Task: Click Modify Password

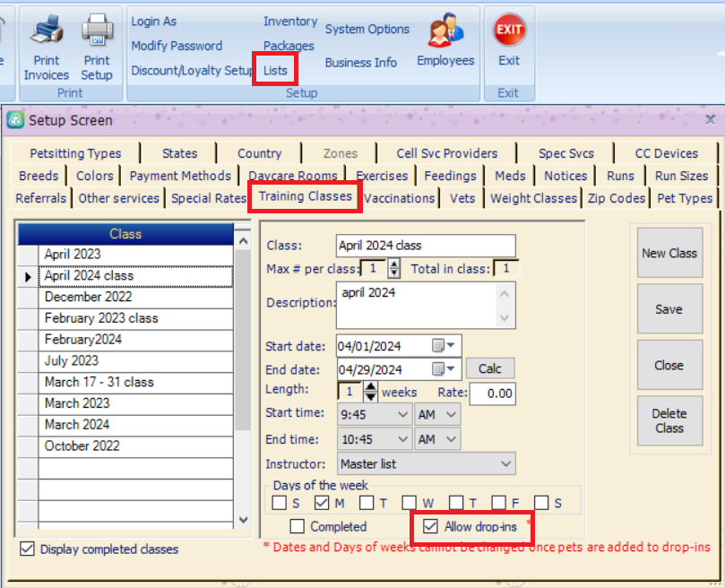Action: point(177,46)
